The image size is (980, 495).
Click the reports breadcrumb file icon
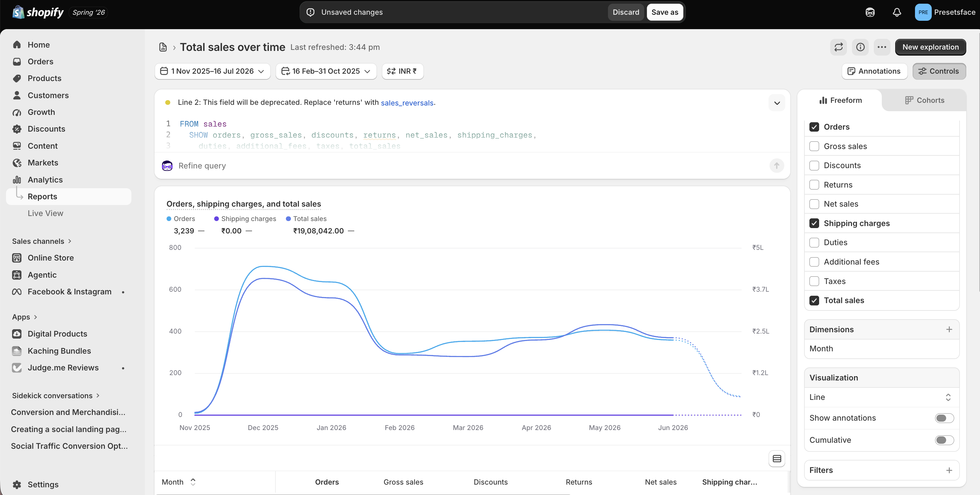click(163, 47)
